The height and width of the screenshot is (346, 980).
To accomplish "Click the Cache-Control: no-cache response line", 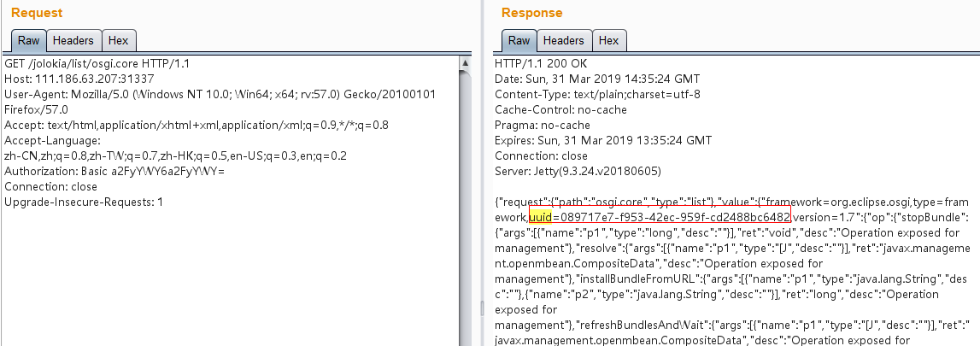I will [x=560, y=109].
